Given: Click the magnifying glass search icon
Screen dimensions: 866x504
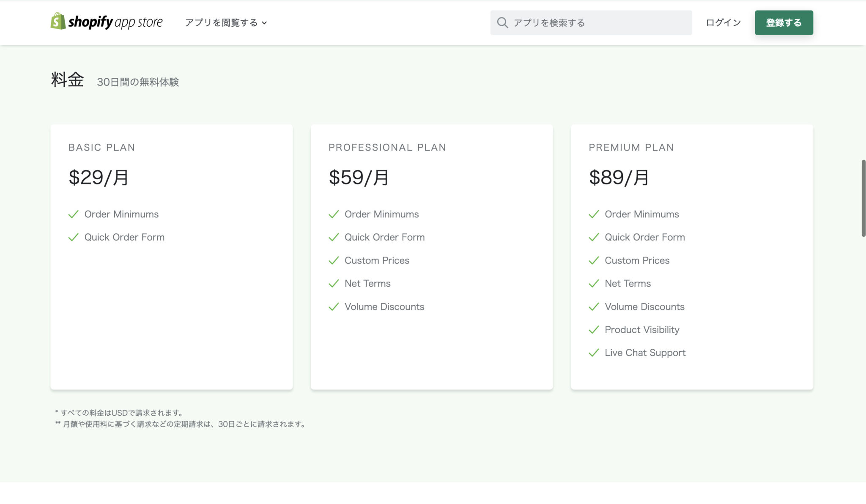Looking at the screenshot, I should click(502, 23).
